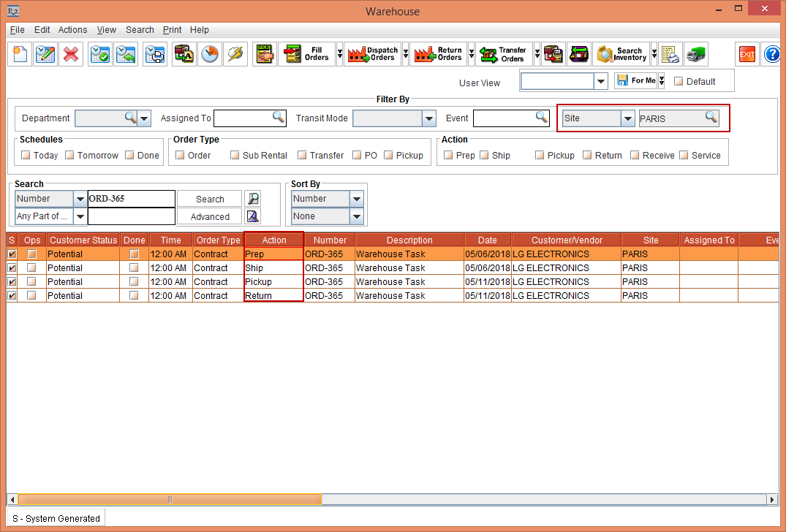
Task: Click the Return Orders toolbar icon
Action: (438, 55)
